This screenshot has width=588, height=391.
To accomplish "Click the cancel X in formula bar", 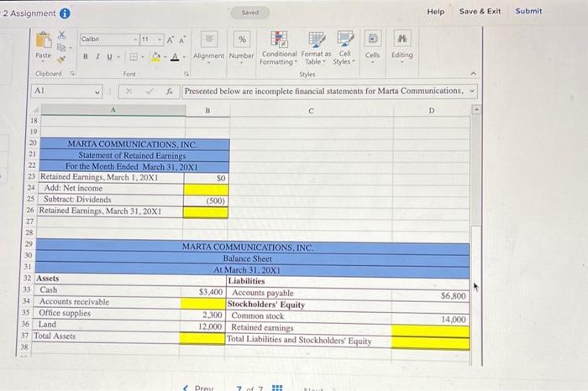I will pyautogui.click(x=129, y=91).
